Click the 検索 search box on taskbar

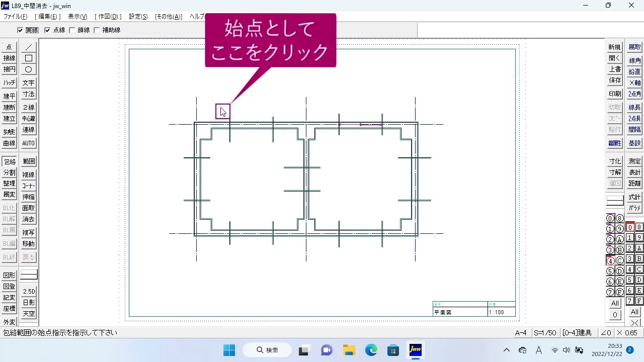click(267, 350)
